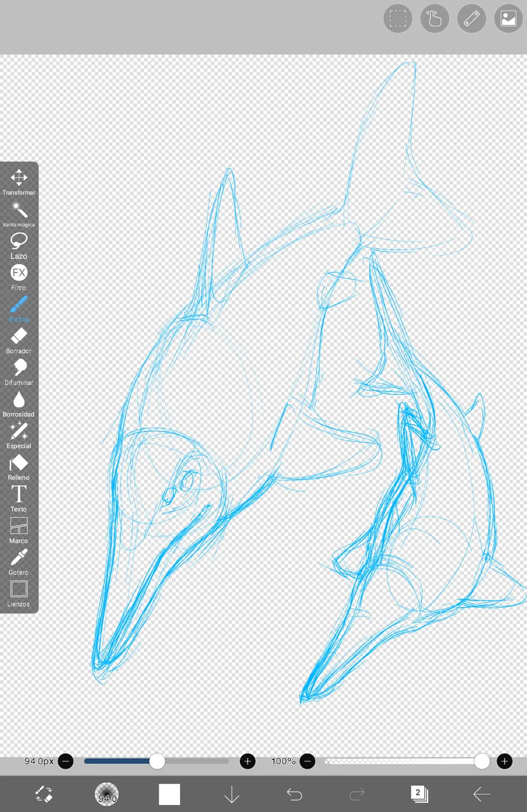Image resolution: width=527 pixels, height=812 pixels.
Task: Select the Varita mágica tool
Action: [19, 214]
